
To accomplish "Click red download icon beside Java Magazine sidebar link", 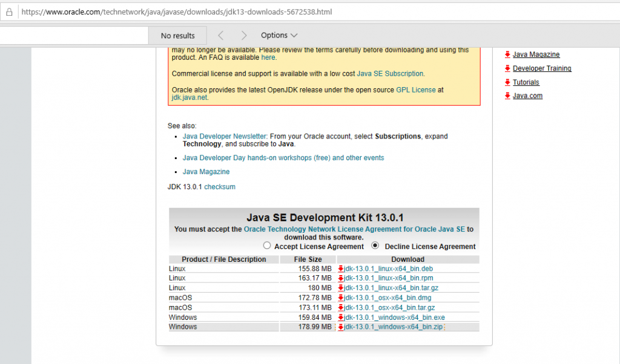I will [x=508, y=54].
